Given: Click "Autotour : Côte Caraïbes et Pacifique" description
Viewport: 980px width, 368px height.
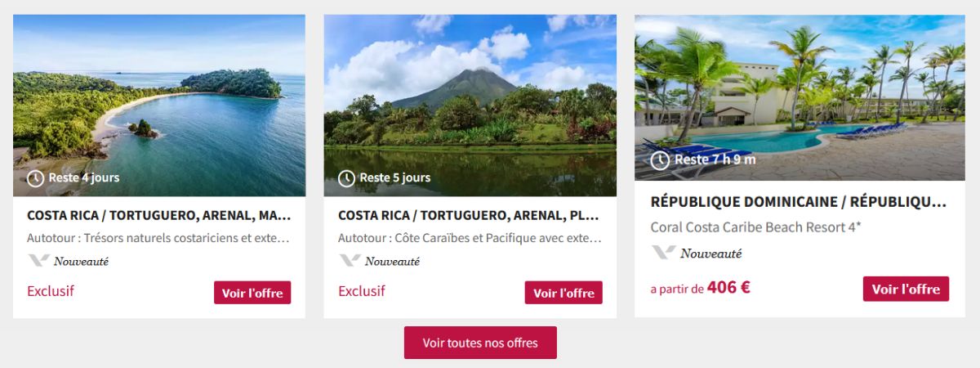Looking at the screenshot, I should tap(470, 239).
